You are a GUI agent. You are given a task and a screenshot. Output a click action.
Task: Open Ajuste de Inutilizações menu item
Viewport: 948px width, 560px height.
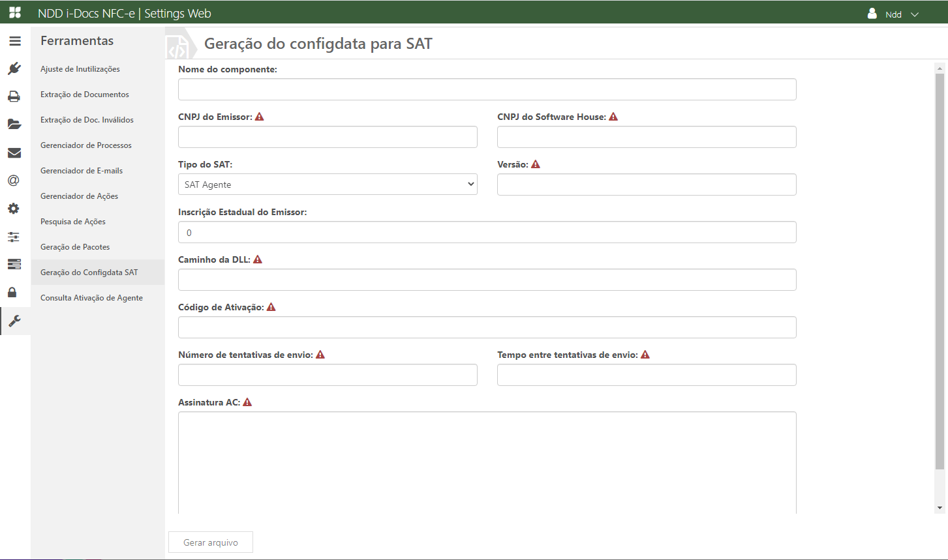(80, 69)
